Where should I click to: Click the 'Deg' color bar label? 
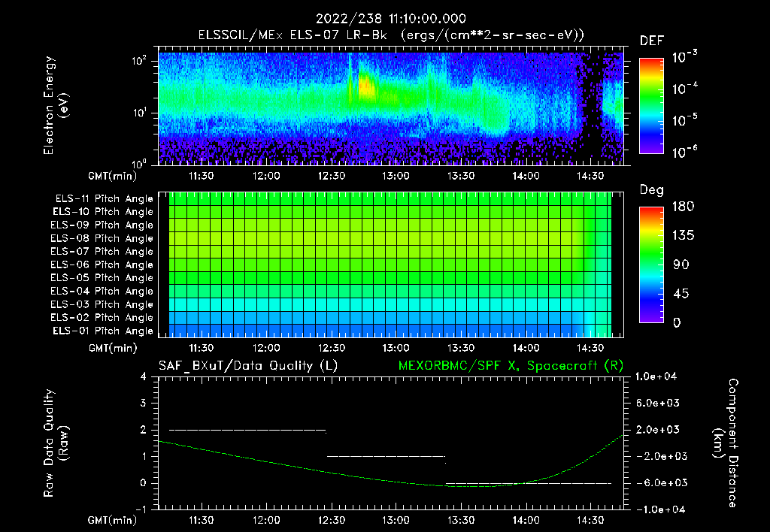[652, 190]
